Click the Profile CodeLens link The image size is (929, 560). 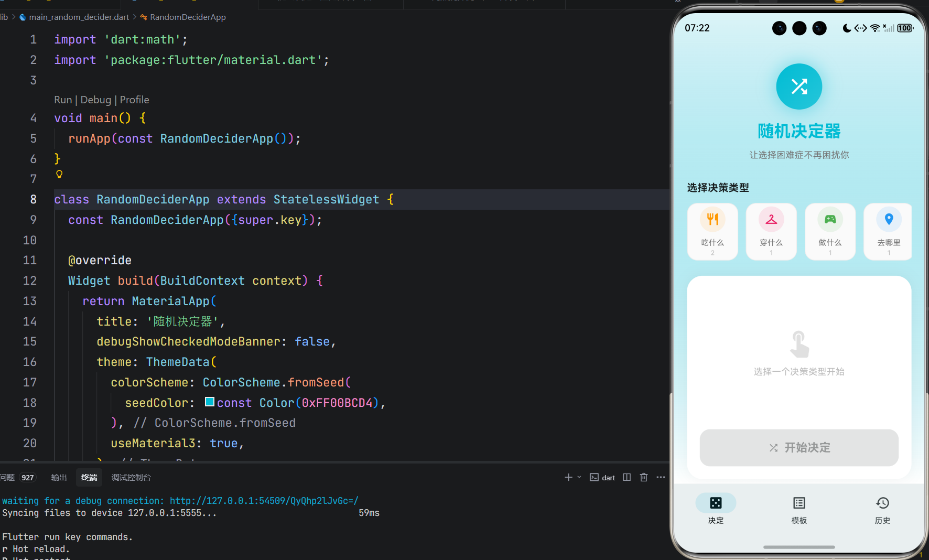(x=135, y=100)
